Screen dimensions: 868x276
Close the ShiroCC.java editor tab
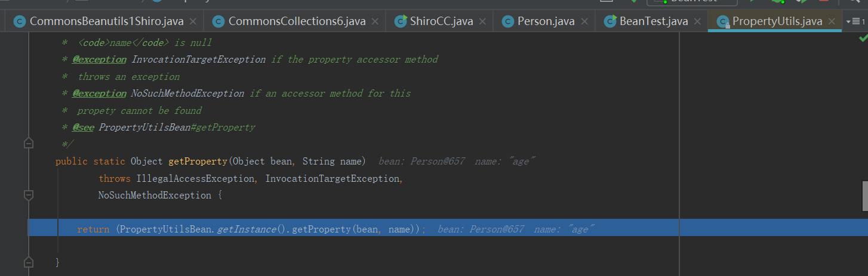[x=482, y=21]
